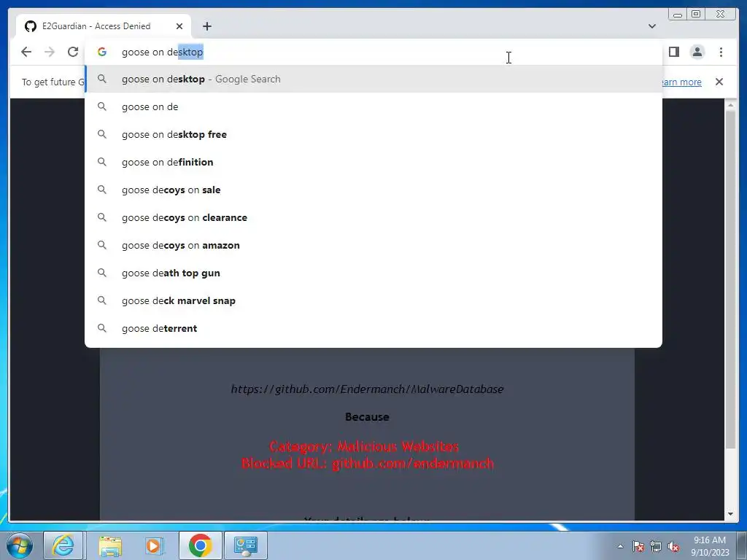Open the Learn more link

[682, 82]
